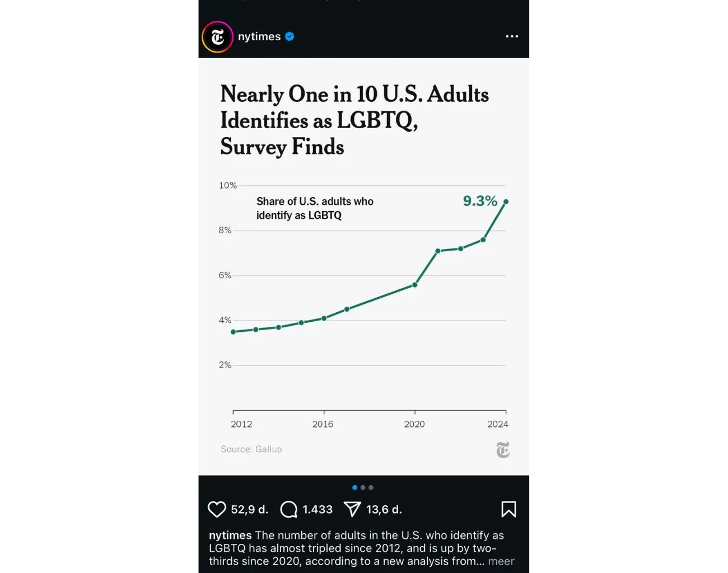This screenshot has height=573, width=728.
Task: Click the blue verified badge
Action: (x=290, y=36)
